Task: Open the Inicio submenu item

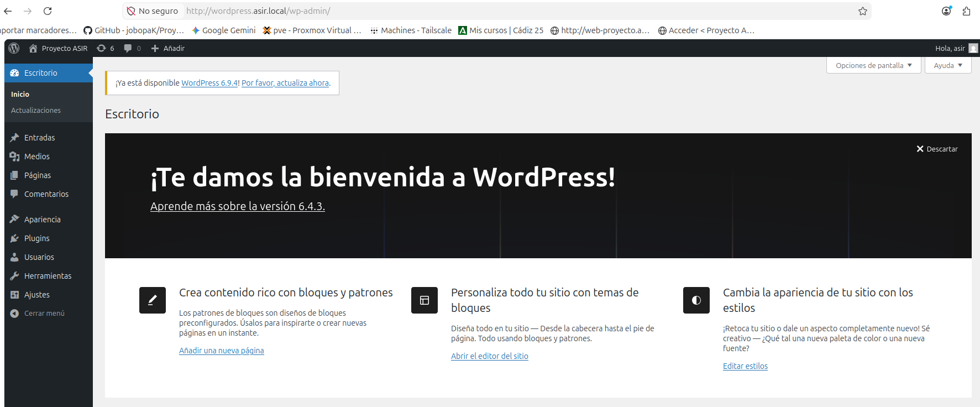Action: click(x=20, y=95)
